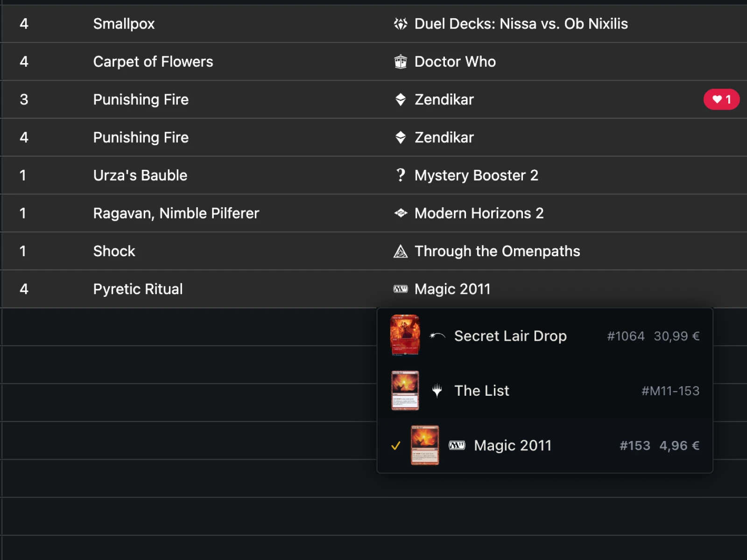Screen dimensions: 747x560
Task: Click the Magic 2011 icon in Pyretic Ritual row
Action: 401,289
